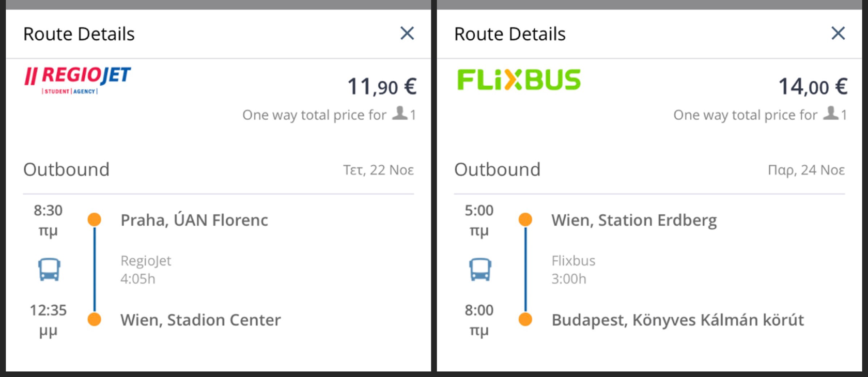Click the 14,00 € price

point(813,86)
